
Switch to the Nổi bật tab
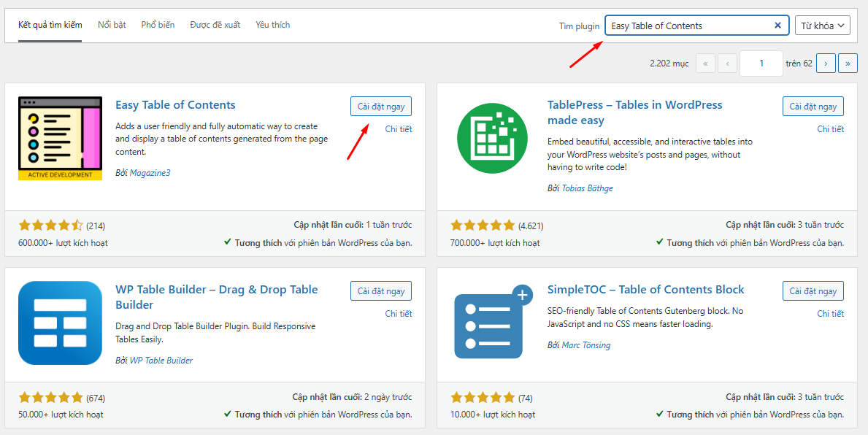point(112,25)
